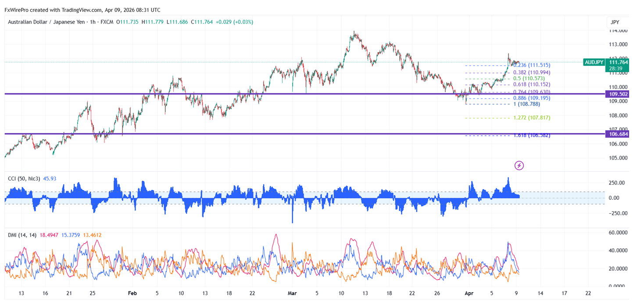The image size is (644, 301).
Task: Select the 1 (108.788) Fibonacci label
Action: coord(527,104)
